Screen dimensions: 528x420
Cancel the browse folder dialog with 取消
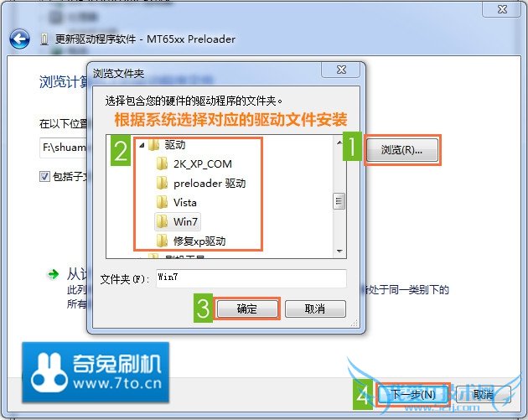click(315, 309)
